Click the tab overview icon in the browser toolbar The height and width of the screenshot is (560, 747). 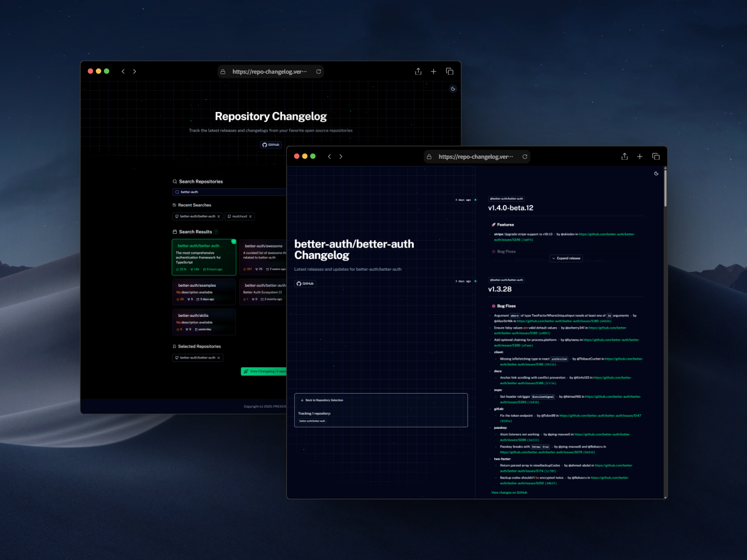tap(656, 156)
